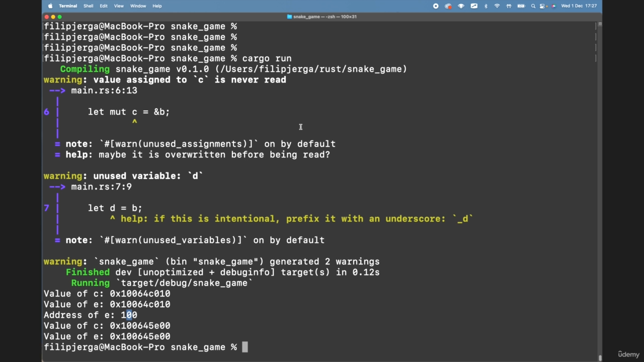The width and height of the screenshot is (644, 362).
Task: Minimize the Terminal window with yellow button
Action: point(53,17)
